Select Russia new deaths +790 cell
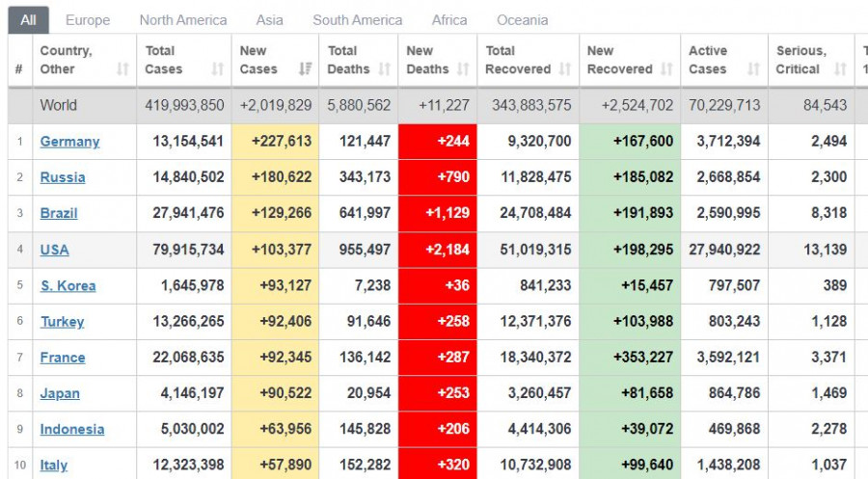Screen dimensions: 868x479 (x=437, y=177)
